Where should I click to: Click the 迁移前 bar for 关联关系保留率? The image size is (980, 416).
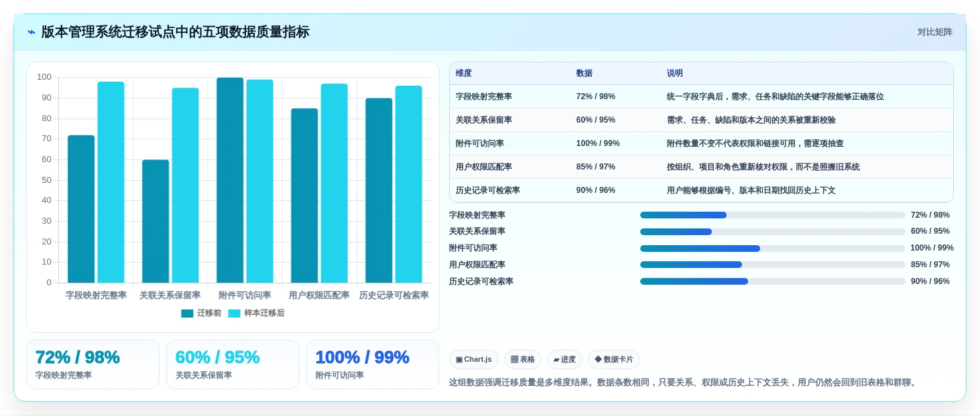(x=156, y=221)
